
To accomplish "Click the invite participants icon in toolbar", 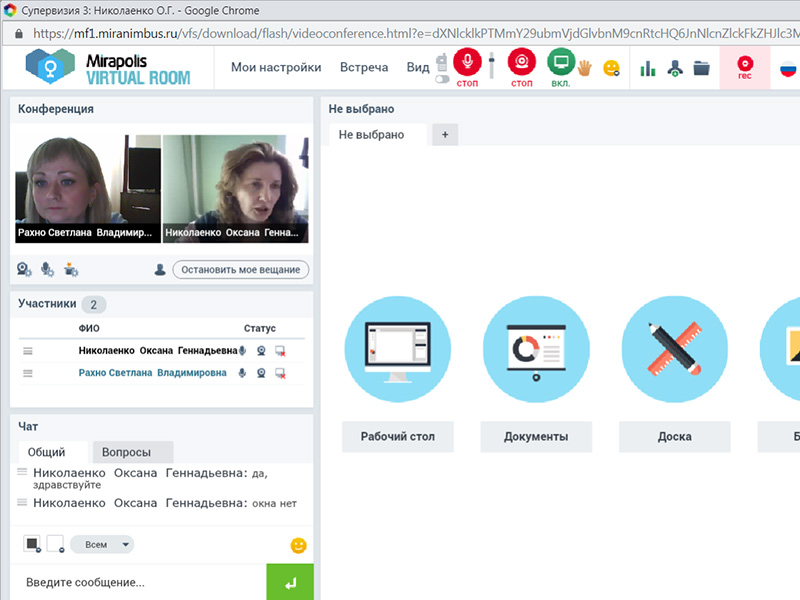I will tap(675, 68).
